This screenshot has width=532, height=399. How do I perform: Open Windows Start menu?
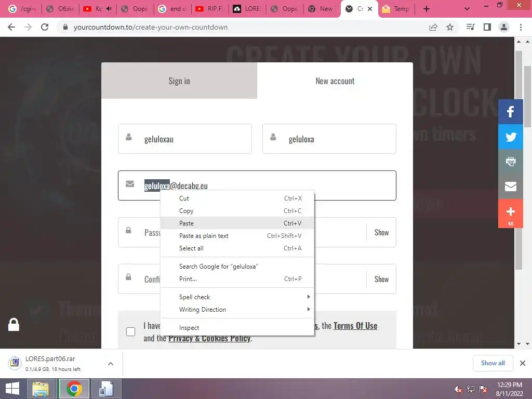tap(12, 389)
